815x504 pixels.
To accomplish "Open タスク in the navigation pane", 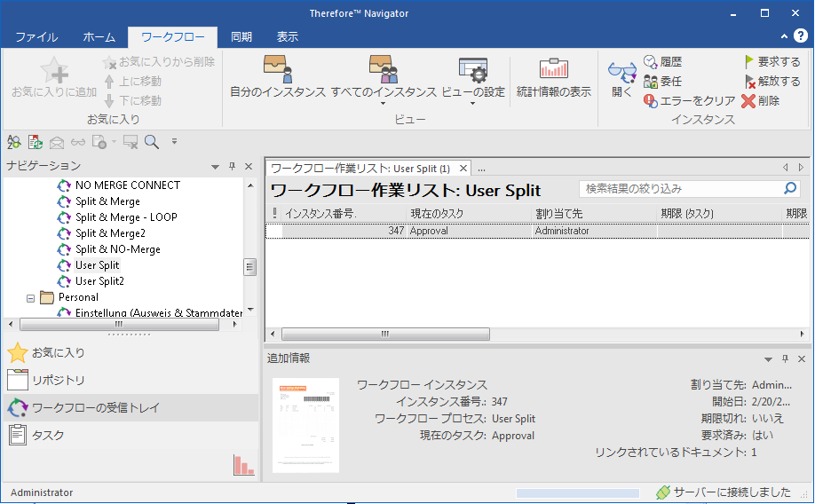I will tap(131, 436).
